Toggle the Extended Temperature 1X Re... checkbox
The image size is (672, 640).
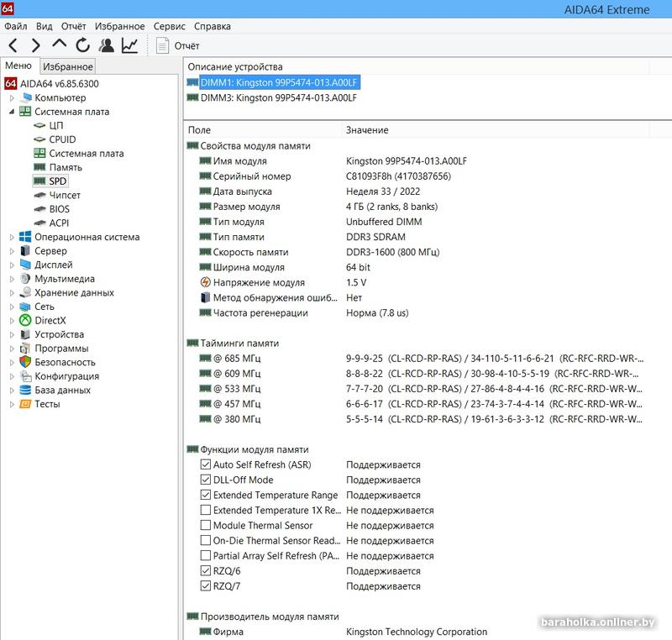205,510
